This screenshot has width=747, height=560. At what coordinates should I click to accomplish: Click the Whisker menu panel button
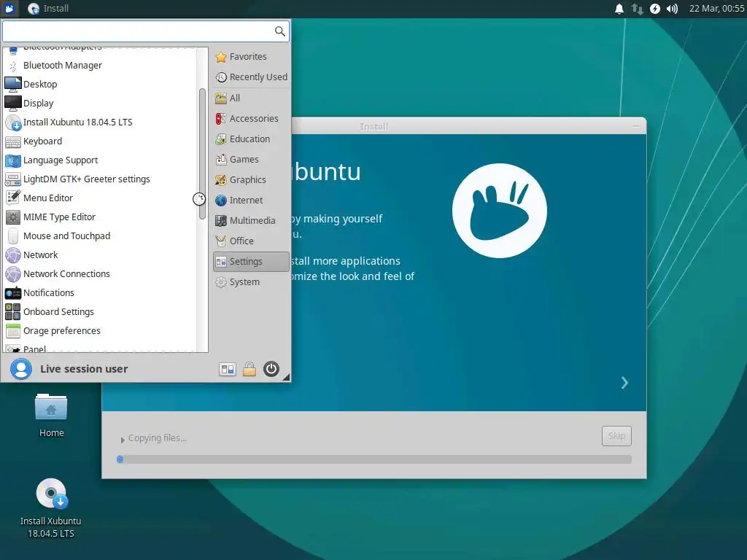click(x=9, y=9)
